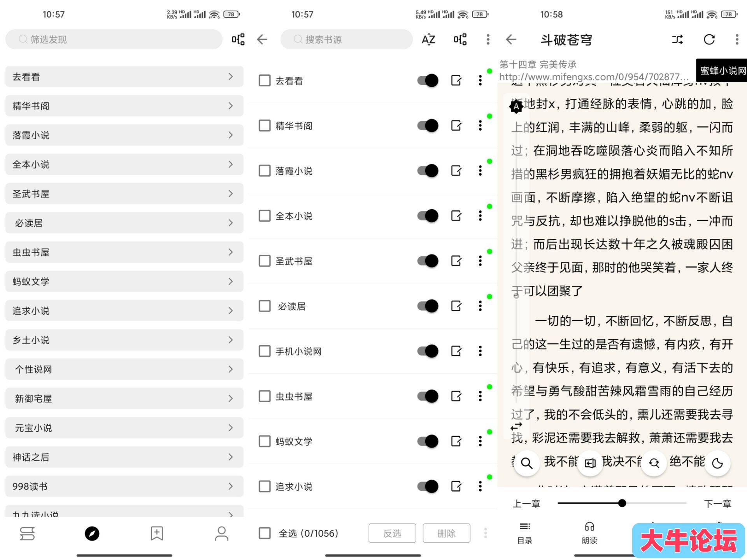The image size is (747, 560).
Task: Expand the 全本小说 discover entry
Action: [124, 164]
